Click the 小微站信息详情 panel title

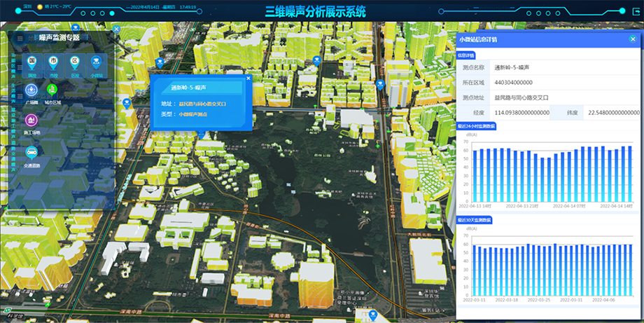[x=478, y=39]
